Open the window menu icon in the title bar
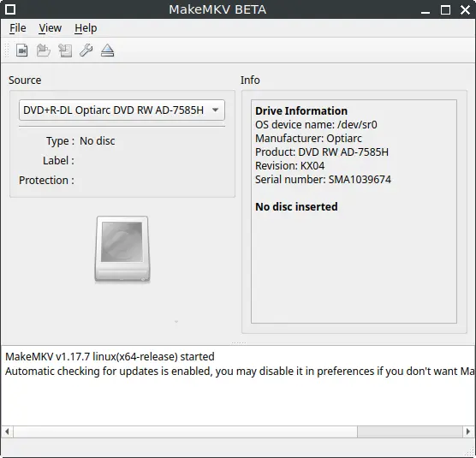 click(10, 9)
